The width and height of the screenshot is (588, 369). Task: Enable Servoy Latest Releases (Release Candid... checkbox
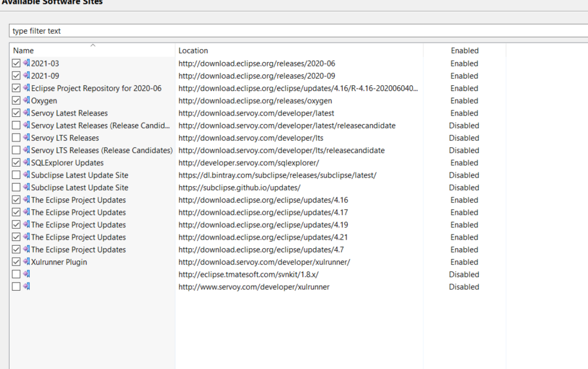click(x=16, y=125)
